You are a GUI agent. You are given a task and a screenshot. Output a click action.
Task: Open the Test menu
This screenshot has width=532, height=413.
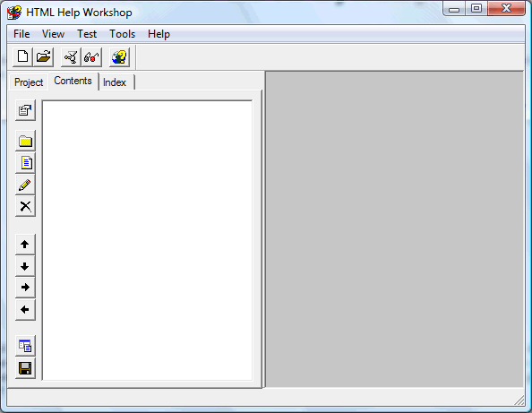tap(87, 34)
